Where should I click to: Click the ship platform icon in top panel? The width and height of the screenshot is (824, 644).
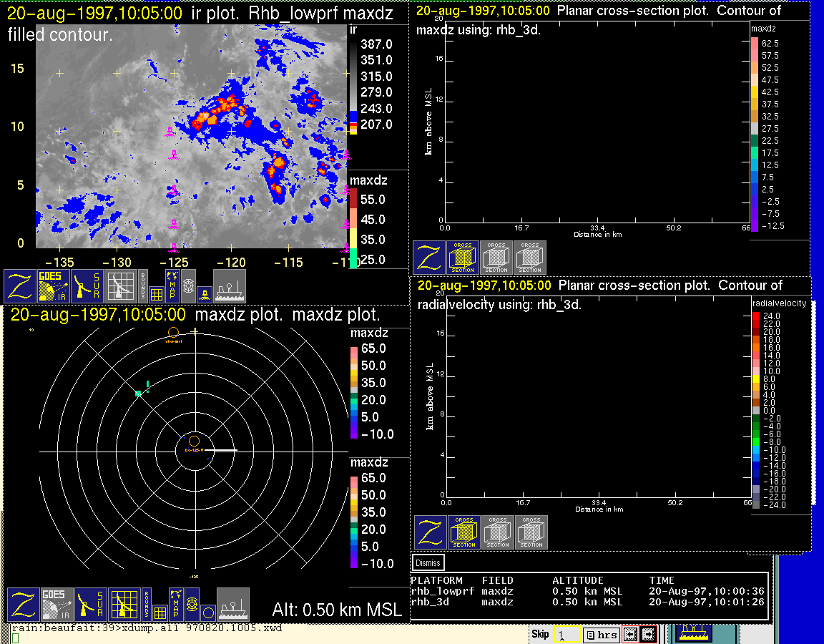click(x=230, y=286)
